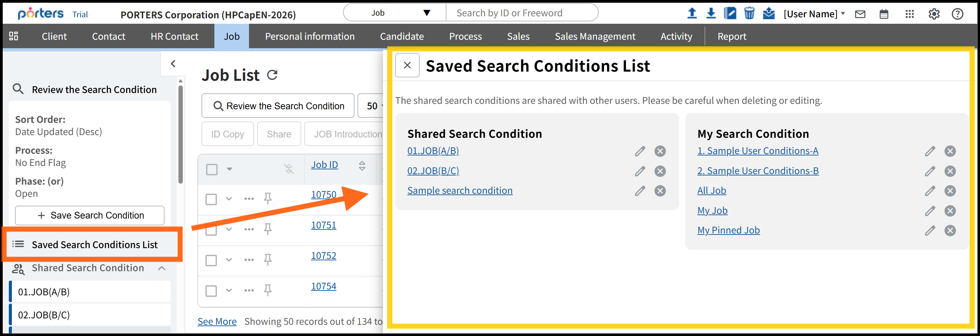Open the All Job saved search link
Viewport: 980px width, 336px height.
(x=711, y=190)
